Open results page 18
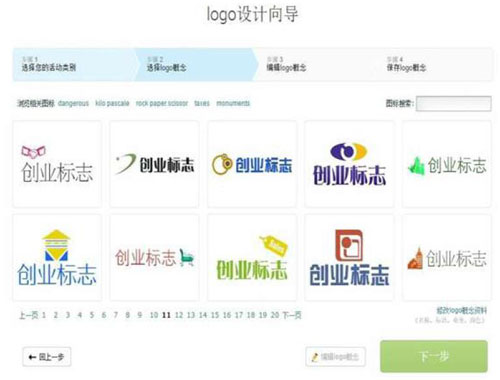 251,315
